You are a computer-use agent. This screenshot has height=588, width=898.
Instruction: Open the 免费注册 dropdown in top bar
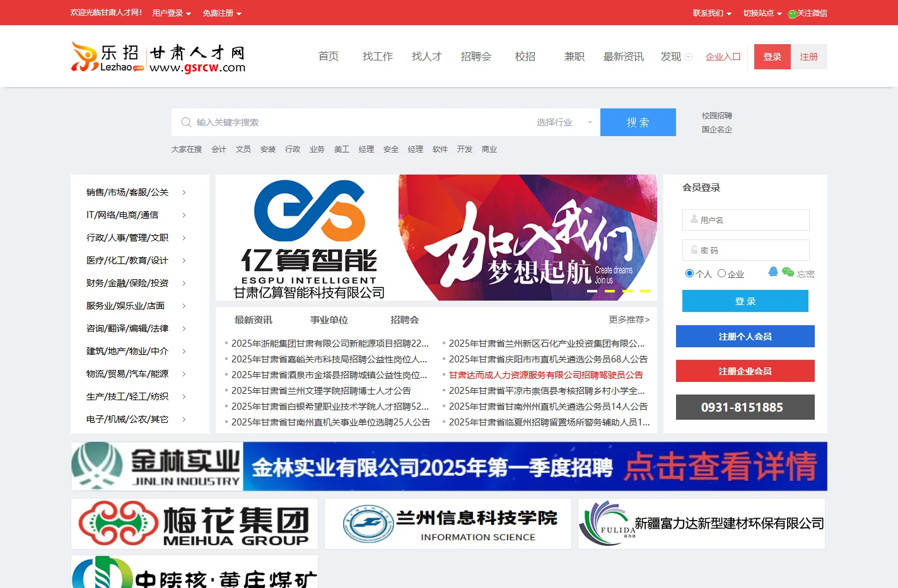click(x=222, y=13)
